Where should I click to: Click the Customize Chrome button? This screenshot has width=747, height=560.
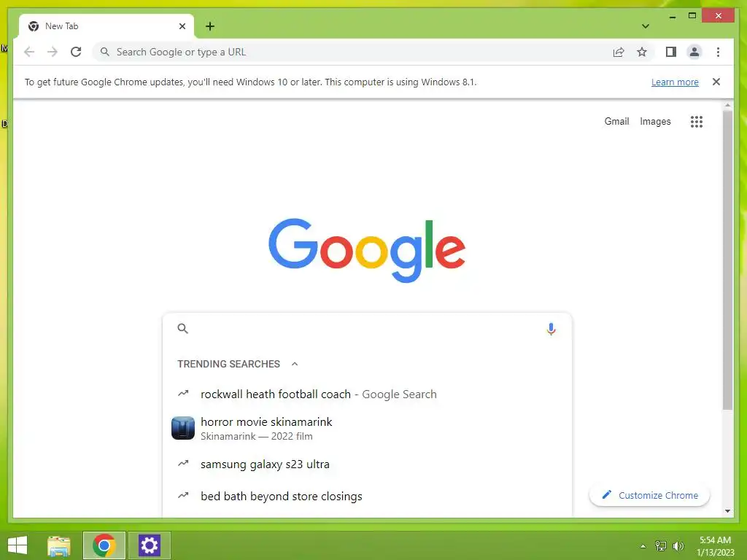click(649, 495)
